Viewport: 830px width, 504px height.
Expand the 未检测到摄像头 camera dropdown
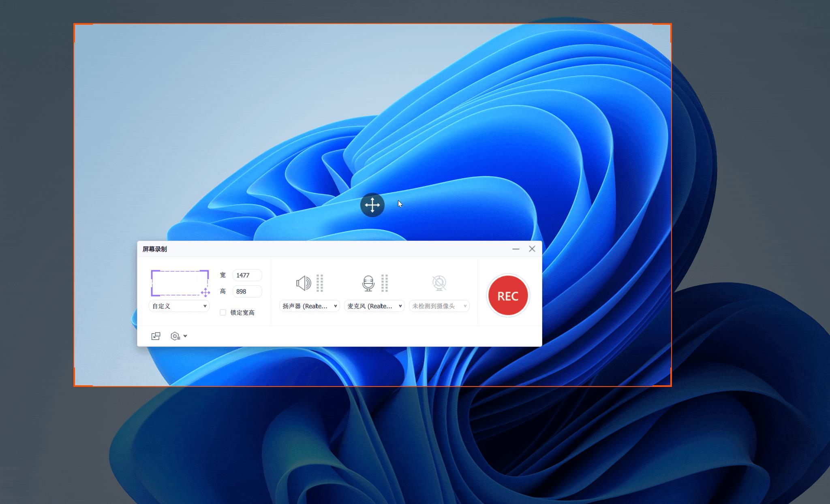coord(439,306)
